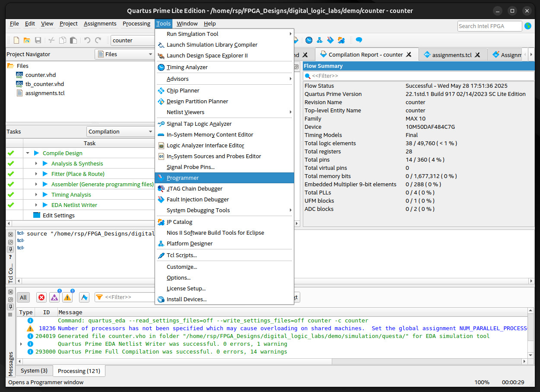Click the blue speech bubble toolbar icon

tap(359, 40)
